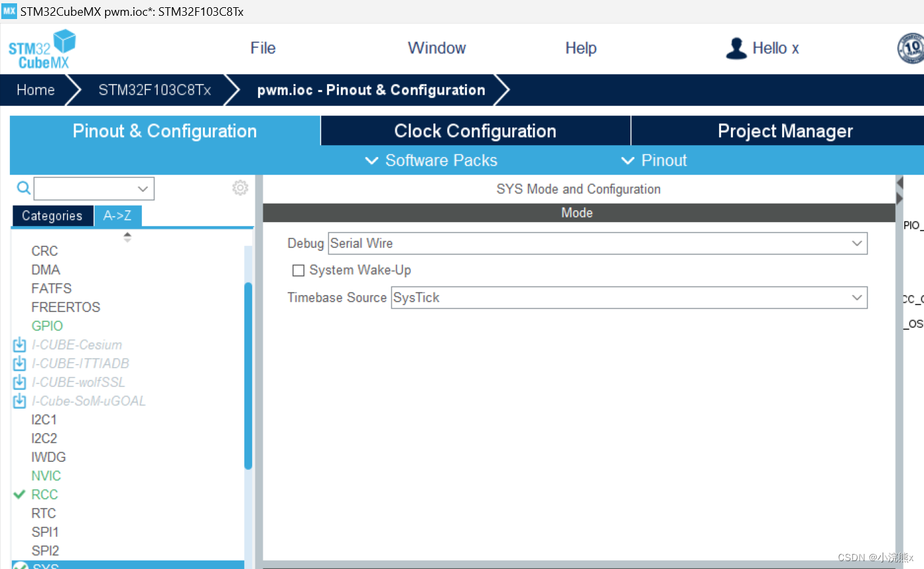The height and width of the screenshot is (569, 924).
Task: Select I-CUBE-wolfSSL in the list
Action: coord(78,382)
